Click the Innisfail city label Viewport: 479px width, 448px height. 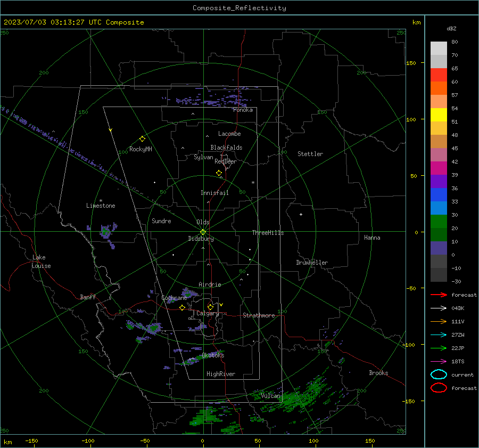(x=214, y=193)
